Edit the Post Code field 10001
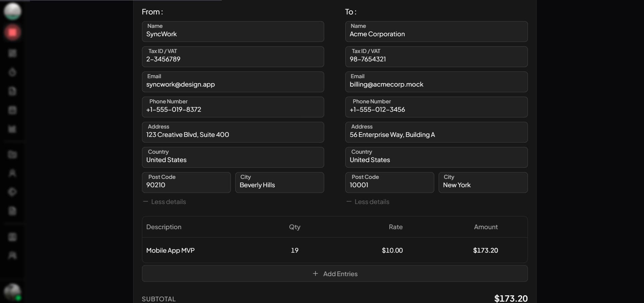This screenshot has height=303, width=644. (390, 183)
